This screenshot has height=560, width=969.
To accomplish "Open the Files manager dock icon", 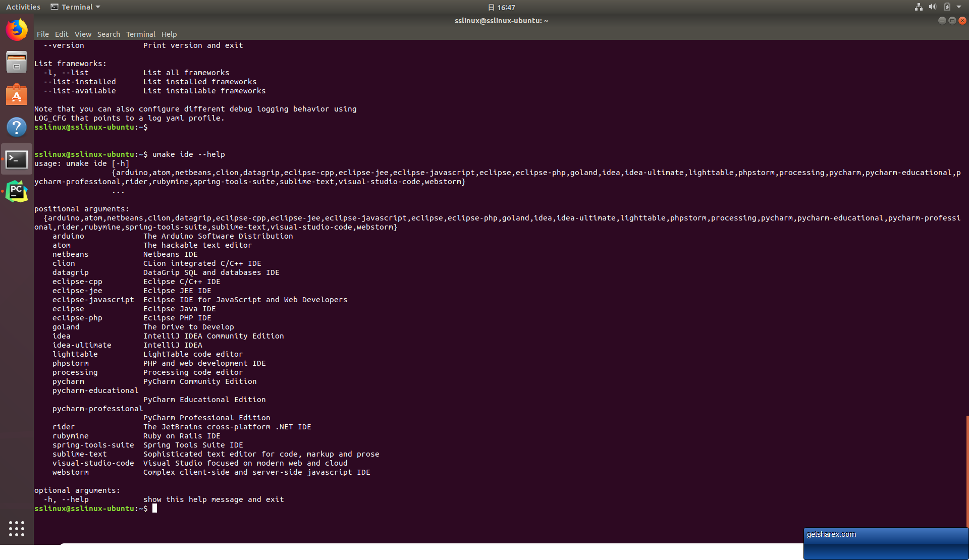I will pos(17,62).
